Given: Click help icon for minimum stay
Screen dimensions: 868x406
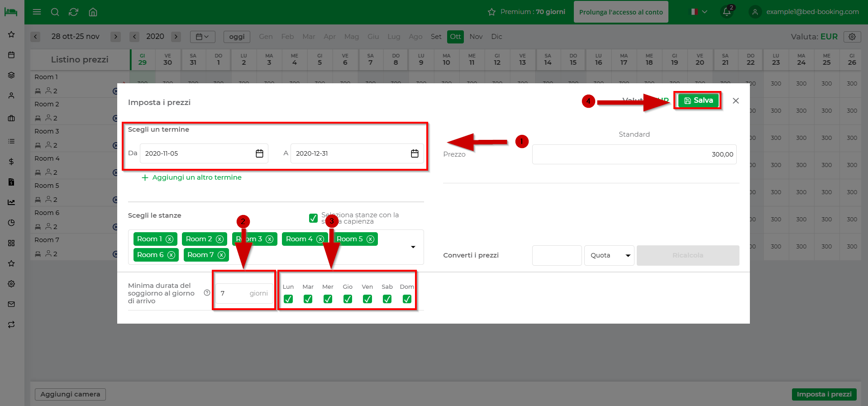Looking at the screenshot, I should 207,293.
